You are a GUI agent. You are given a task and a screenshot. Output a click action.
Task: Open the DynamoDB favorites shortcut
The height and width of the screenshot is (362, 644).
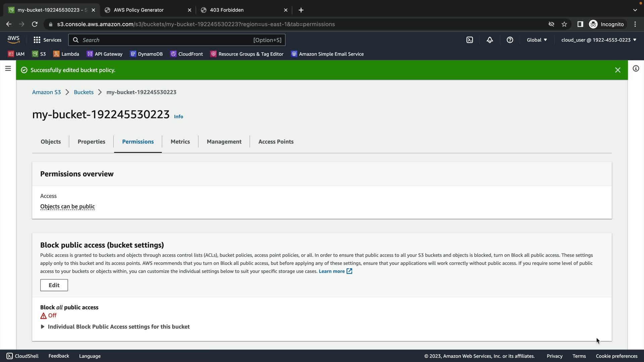click(146, 54)
